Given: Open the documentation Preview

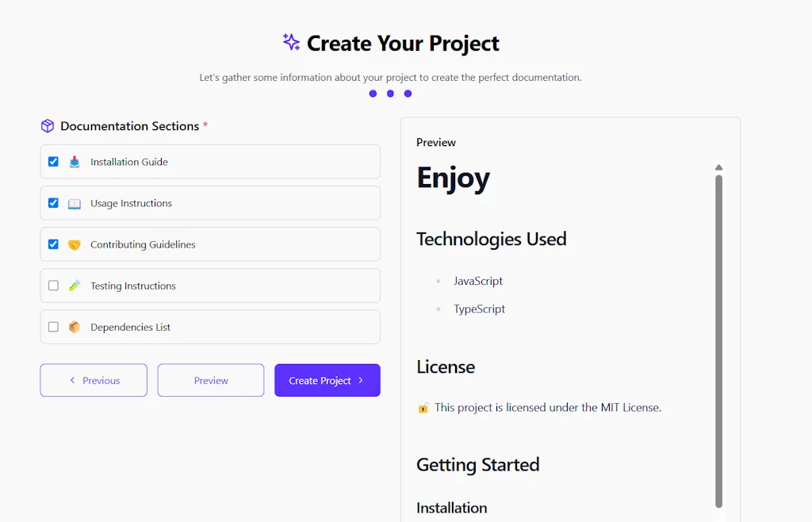Looking at the screenshot, I should point(210,380).
